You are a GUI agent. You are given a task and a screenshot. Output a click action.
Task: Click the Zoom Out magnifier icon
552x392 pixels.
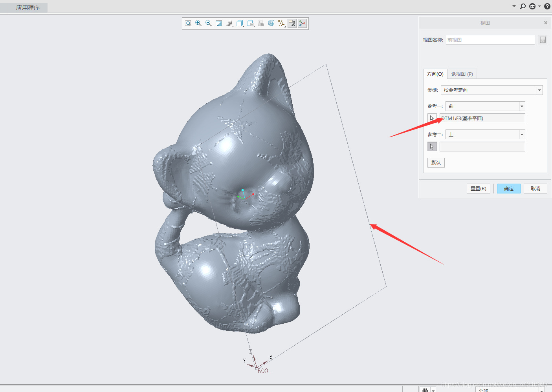click(x=209, y=24)
